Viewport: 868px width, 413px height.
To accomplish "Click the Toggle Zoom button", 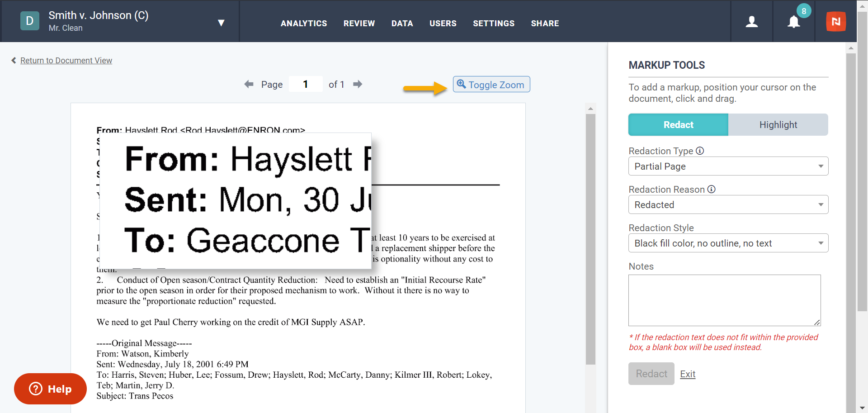I will (x=491, y=85).
